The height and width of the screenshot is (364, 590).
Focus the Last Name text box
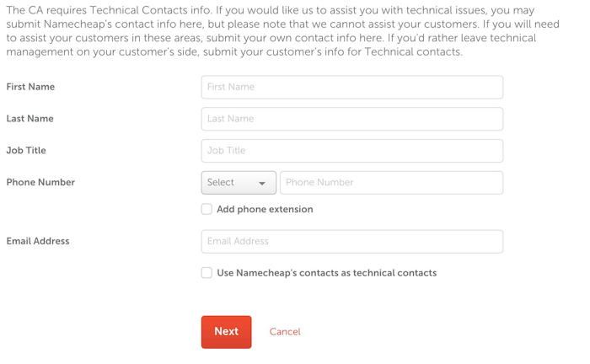(351, 119)
